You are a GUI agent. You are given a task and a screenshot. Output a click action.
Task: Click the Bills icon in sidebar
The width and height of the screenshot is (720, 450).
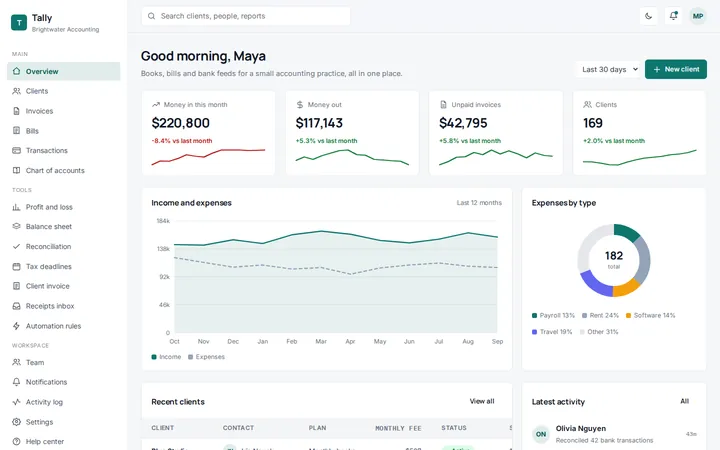click(17, 130)
